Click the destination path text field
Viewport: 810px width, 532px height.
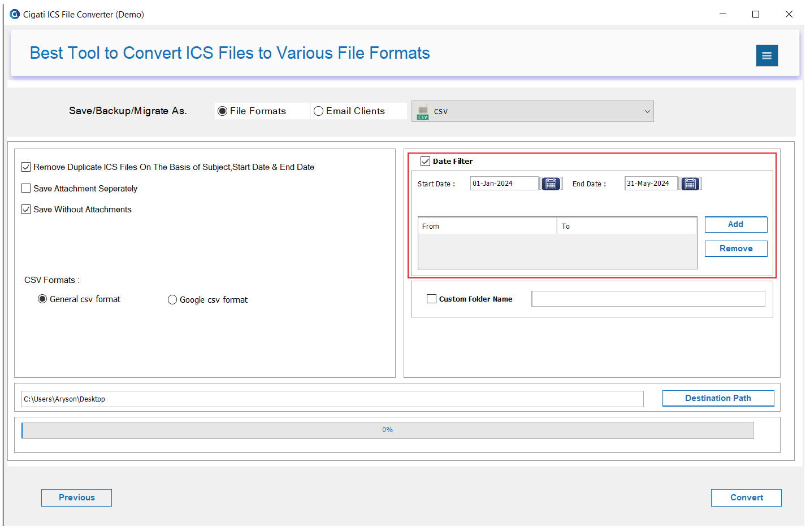click(332, 399)
